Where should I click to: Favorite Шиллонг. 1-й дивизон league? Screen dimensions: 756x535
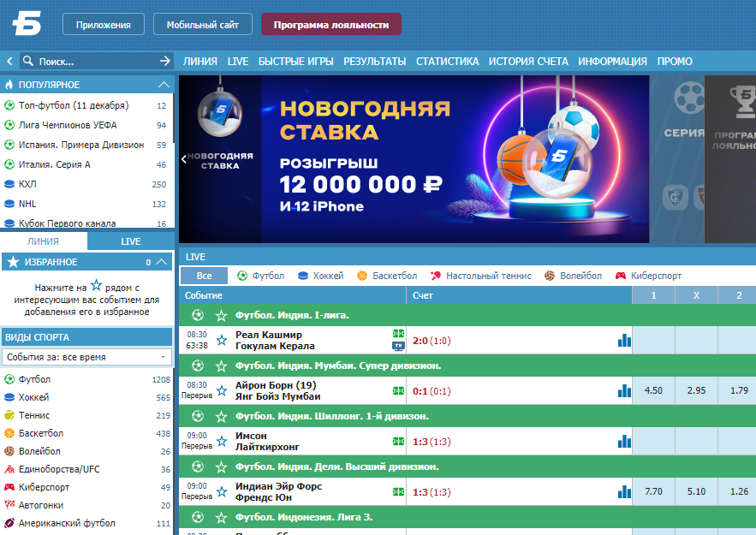(221, 416)
